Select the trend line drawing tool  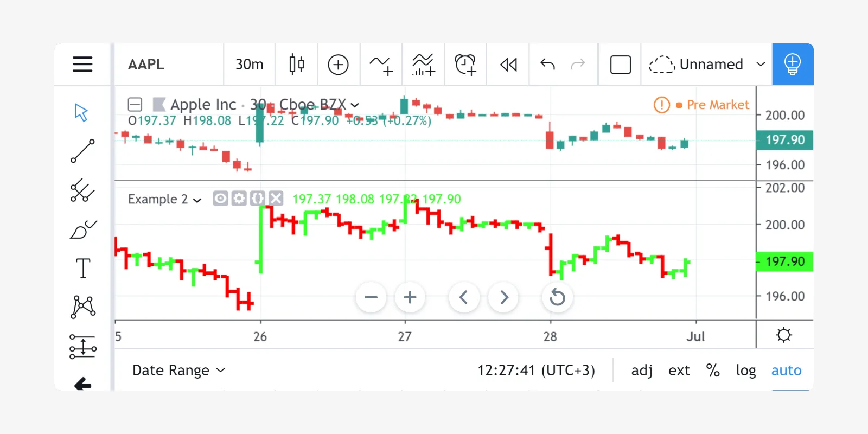coord(82,151)
